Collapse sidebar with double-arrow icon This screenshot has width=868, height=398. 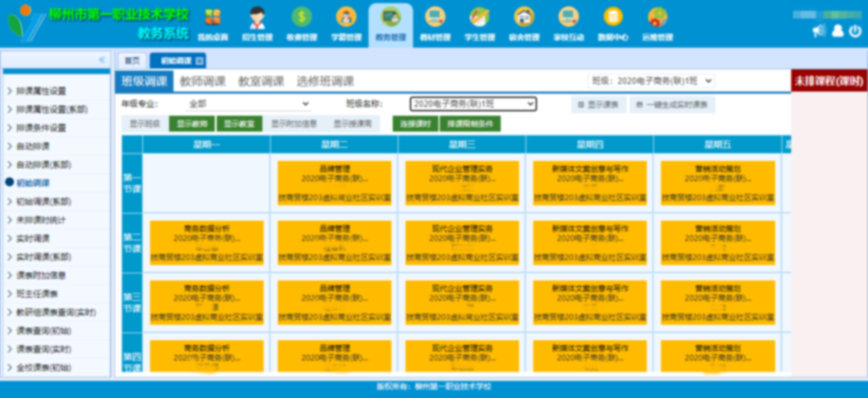click(102, 60)
